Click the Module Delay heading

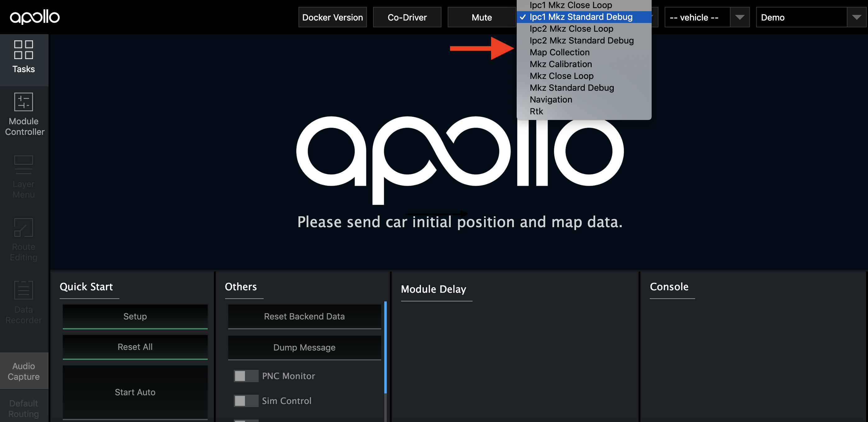click(x=434, y=289)
